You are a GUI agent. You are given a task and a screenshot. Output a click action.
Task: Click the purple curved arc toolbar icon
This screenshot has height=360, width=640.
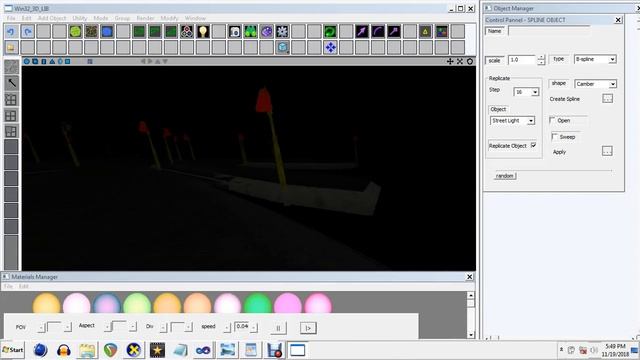click(x=378, y=31)
